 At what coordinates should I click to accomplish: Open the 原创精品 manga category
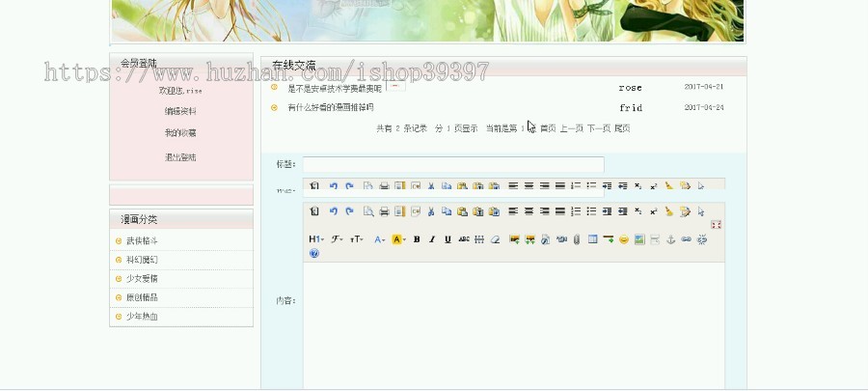pos(143,297)
